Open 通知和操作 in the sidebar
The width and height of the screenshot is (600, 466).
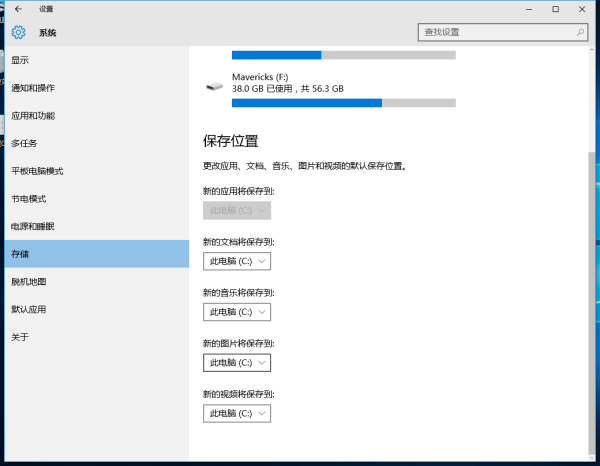coord(97,88)
